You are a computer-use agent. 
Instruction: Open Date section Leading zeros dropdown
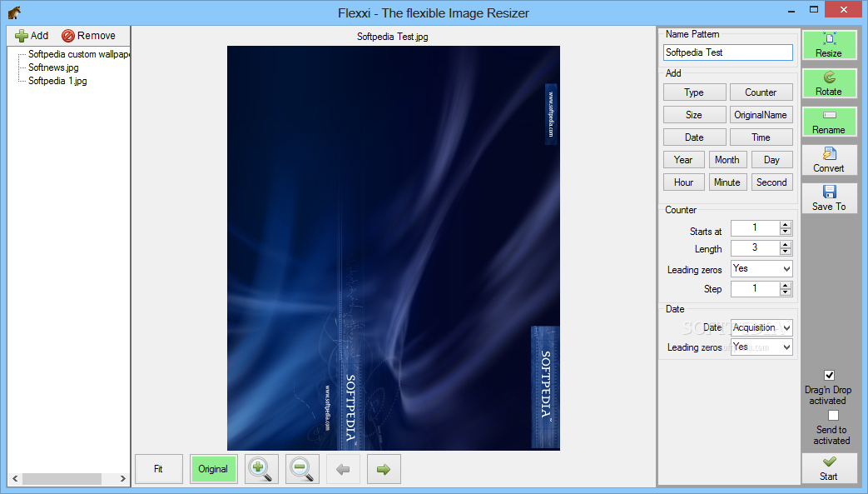(761, 347)
